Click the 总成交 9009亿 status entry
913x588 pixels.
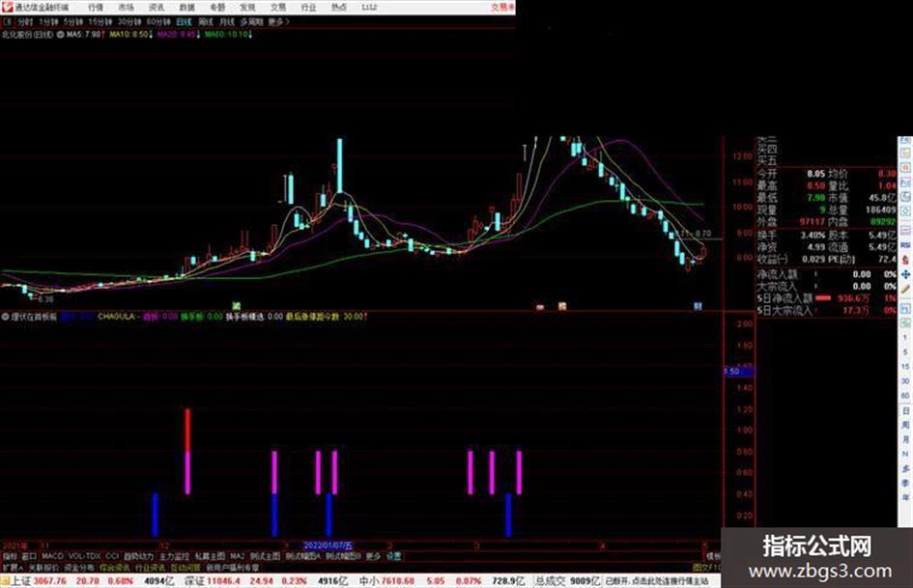568,581
